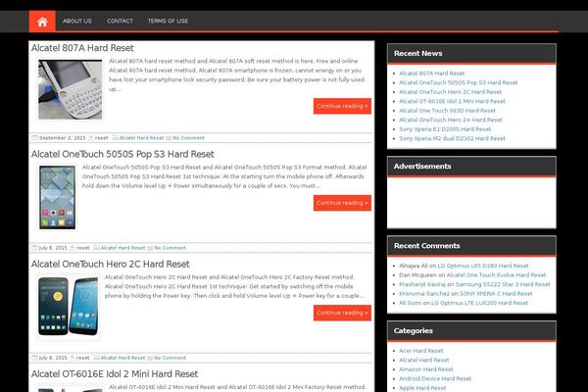Open Sony Xperia E1 D2005 in Recent News

(445, 129)
